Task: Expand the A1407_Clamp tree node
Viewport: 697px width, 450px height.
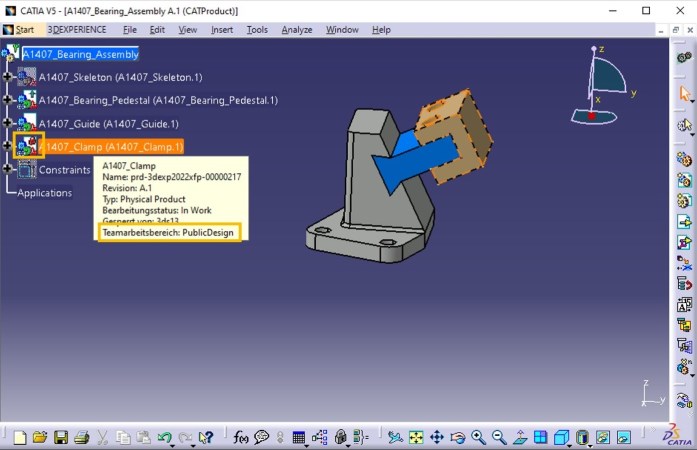Action: click(7, 145)
